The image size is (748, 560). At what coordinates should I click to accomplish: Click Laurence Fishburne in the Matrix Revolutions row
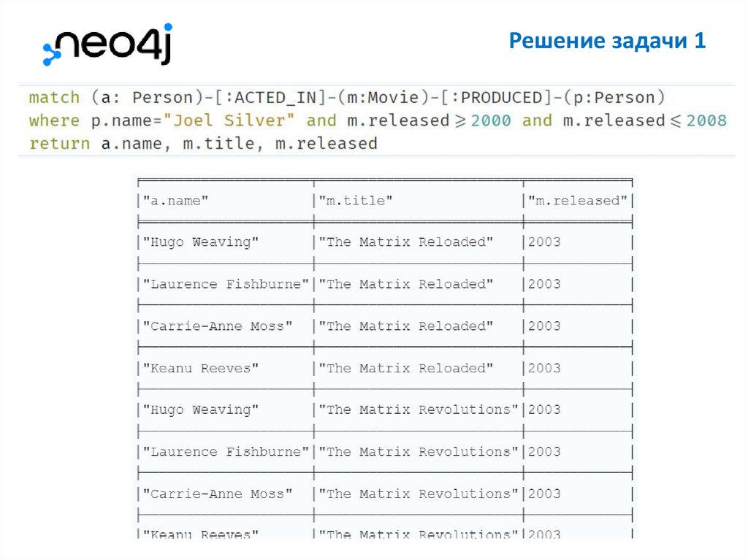226,452
